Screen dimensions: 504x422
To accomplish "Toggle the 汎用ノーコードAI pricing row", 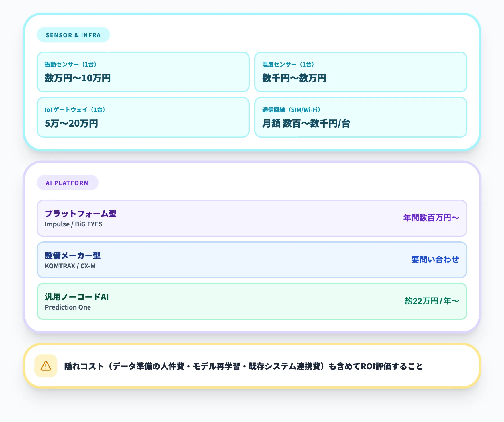I will (x=252, y=301).
